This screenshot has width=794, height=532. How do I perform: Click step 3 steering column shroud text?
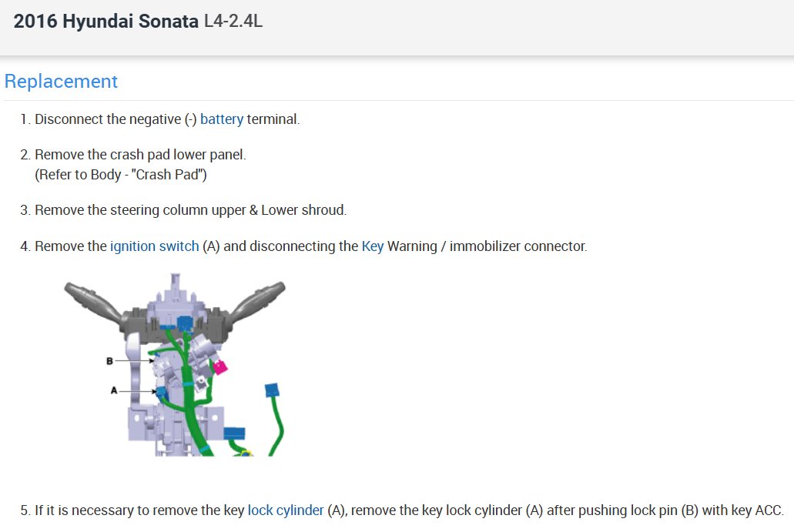[x=190, y=210]
